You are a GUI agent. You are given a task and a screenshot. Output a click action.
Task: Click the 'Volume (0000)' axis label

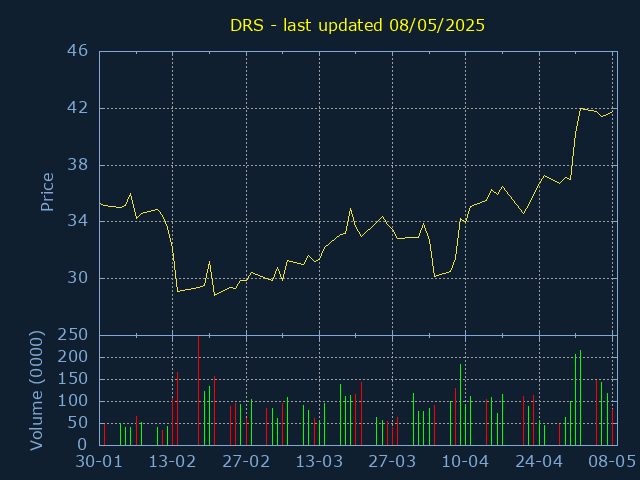[36, 391]
